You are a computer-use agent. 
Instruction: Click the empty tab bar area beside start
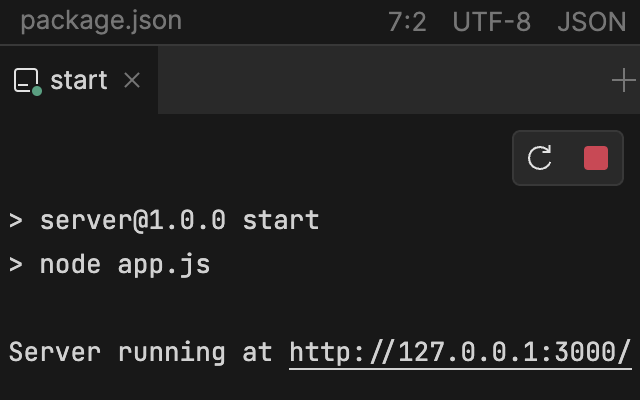tap(380, 81)
